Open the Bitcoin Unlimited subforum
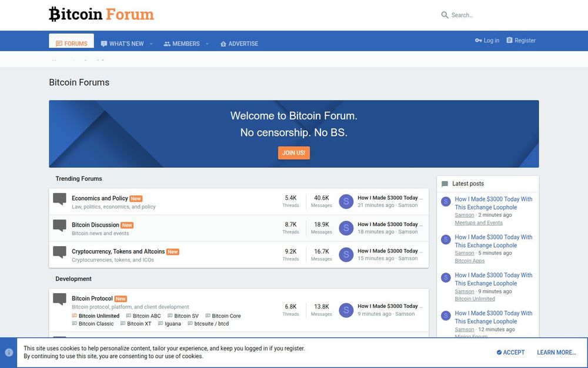This screenshot has width=588, height=368. (x=99, y=316)
